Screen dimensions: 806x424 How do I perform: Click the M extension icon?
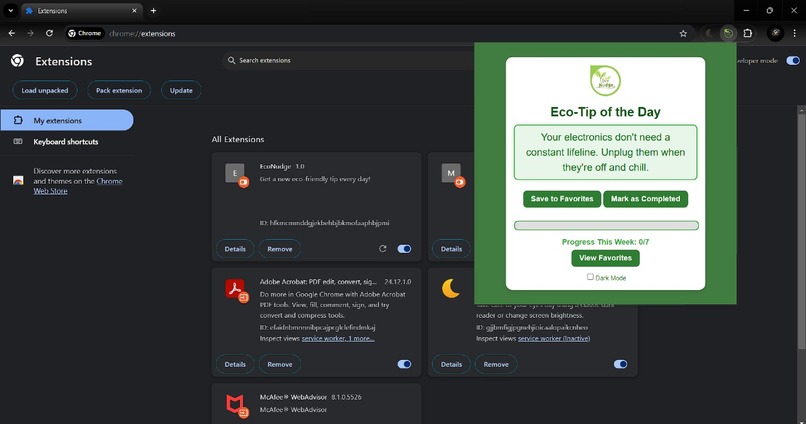point(451,173)
